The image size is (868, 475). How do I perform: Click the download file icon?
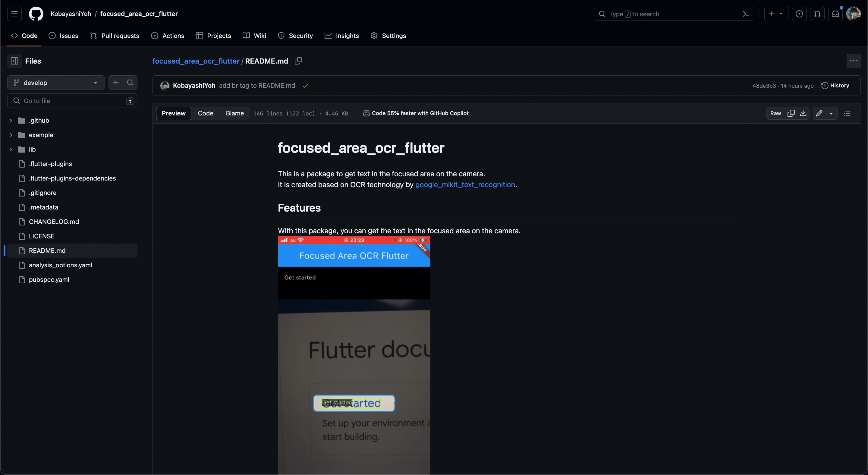pyautogui.click(x=804, y=113)
